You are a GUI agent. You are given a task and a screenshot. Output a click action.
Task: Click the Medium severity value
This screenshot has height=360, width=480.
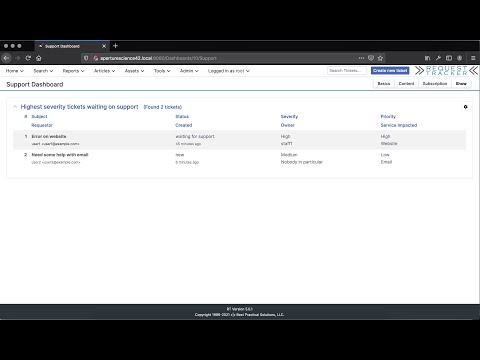coord(289,155)
